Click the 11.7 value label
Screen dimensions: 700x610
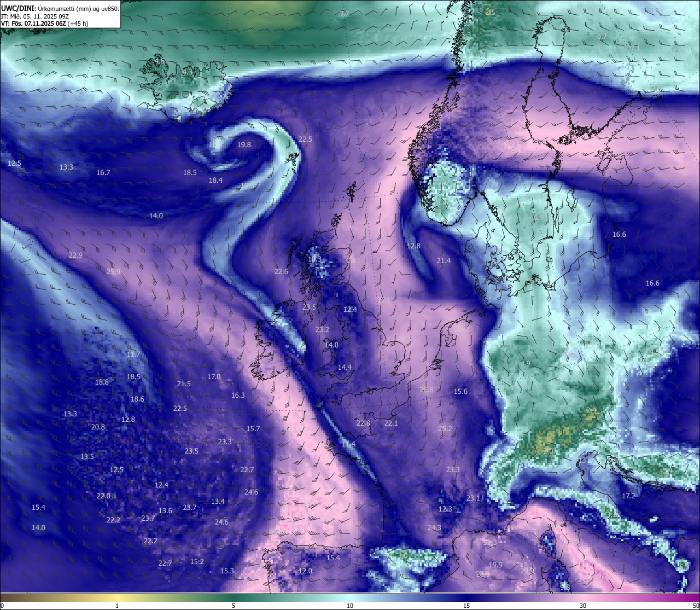(x=133, y=355)
